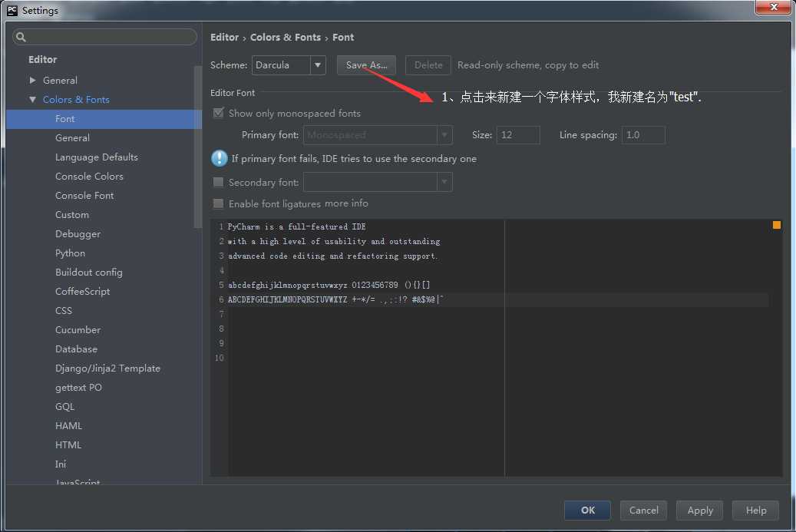Expand the General node under Editor

(32, 80)
